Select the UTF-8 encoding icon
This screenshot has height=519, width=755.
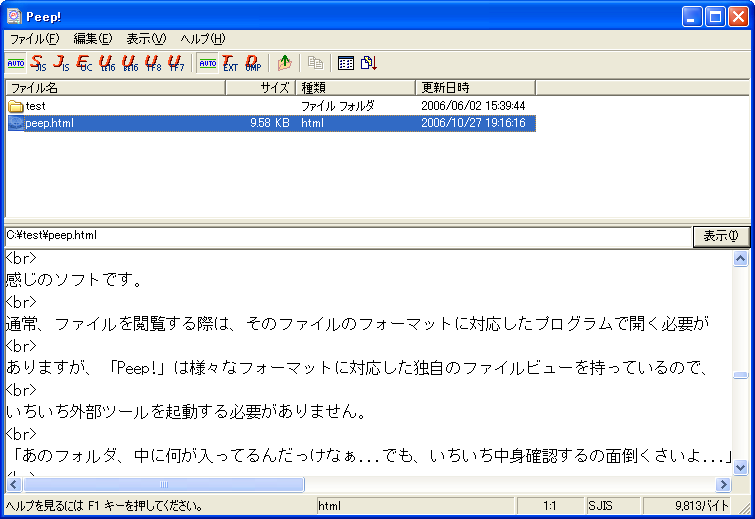pos(153,63)
